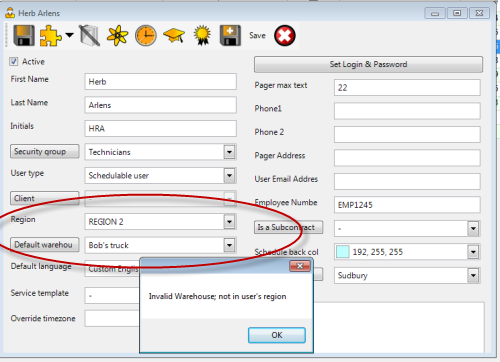Click the award ribbon icon
Screen dimensions: 500x362
point(202,35)
